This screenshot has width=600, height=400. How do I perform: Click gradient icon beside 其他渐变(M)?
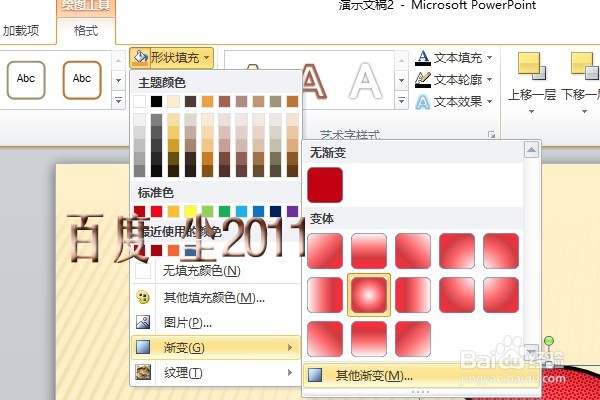point(315,376)
